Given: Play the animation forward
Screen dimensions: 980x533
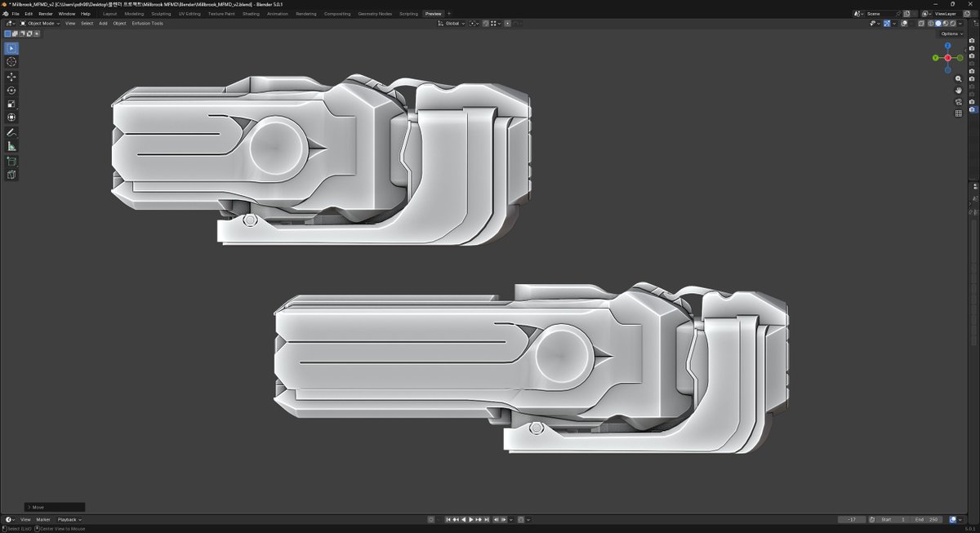Looking at the screenshot, I should [x=470, y=520].
